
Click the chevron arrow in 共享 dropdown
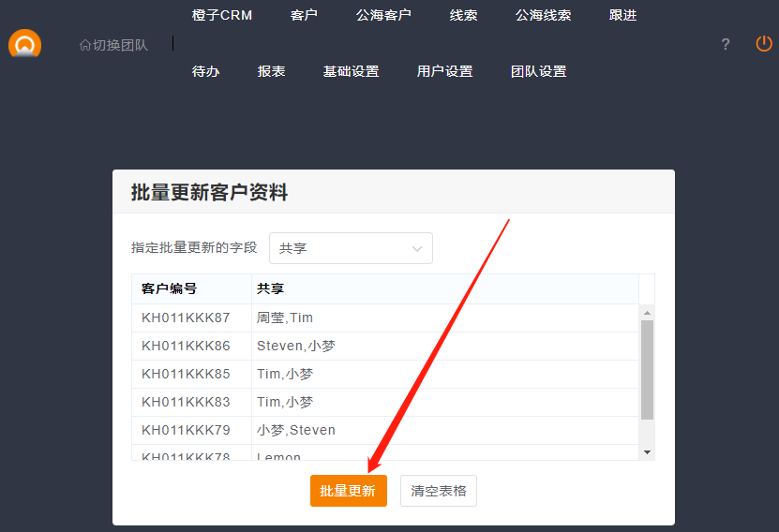click(417, 248)
